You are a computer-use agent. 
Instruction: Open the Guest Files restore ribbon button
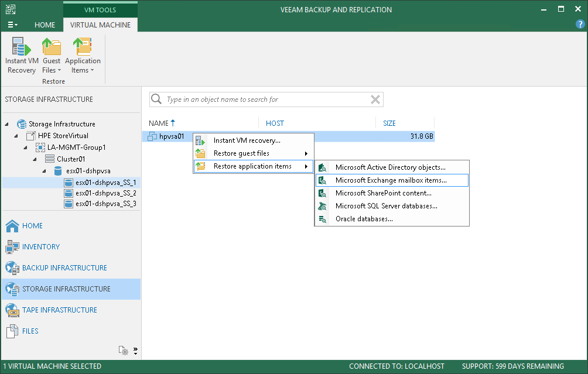point(52,56)
